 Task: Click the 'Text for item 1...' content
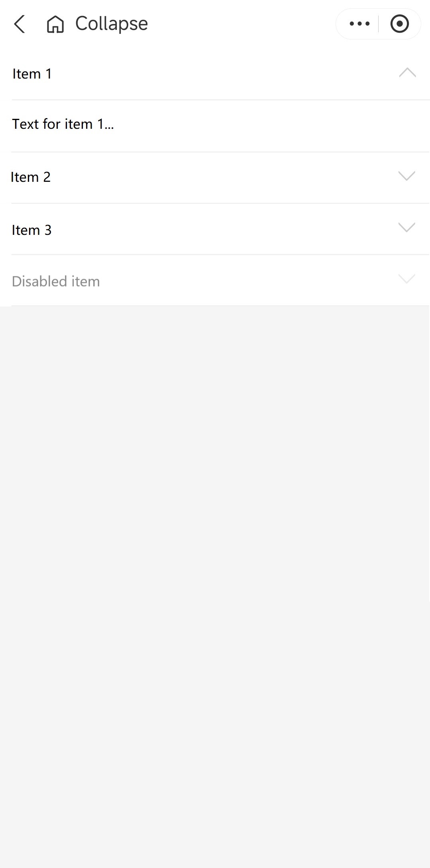(63, 124)
